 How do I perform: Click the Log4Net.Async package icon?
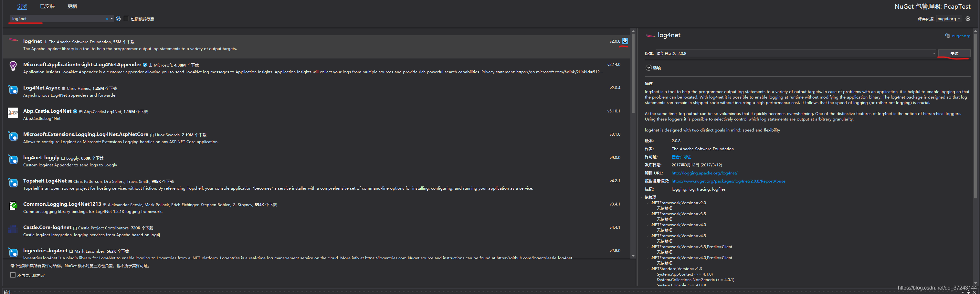[x=13, y=90]
